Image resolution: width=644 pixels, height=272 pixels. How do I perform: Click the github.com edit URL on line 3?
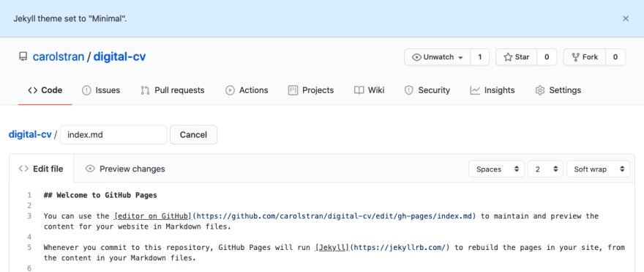[x=334, y=216]
